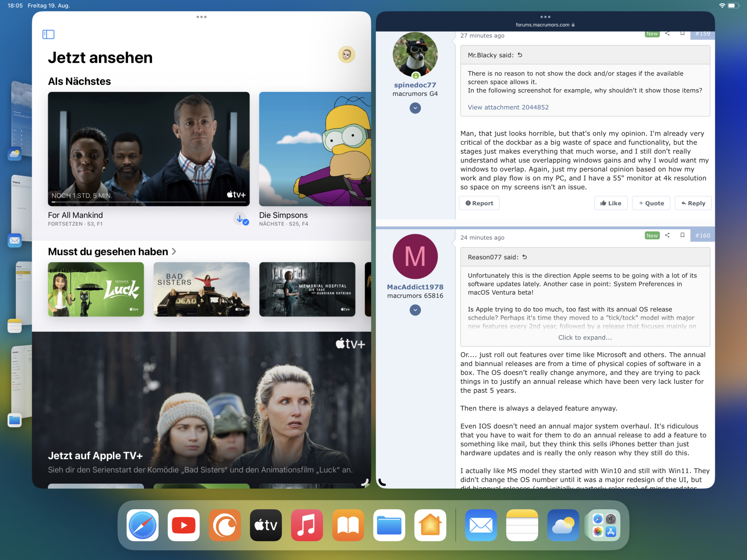Launch Home app from dock
The height and width of the screenshot is (560, 747).
click(430, 525)
